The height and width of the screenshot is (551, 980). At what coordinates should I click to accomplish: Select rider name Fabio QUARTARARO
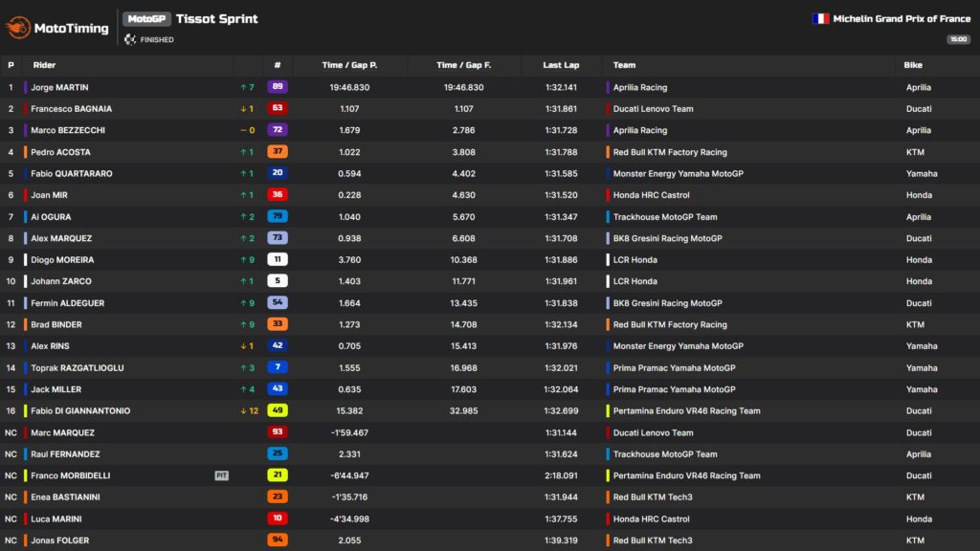pos(72,174)
